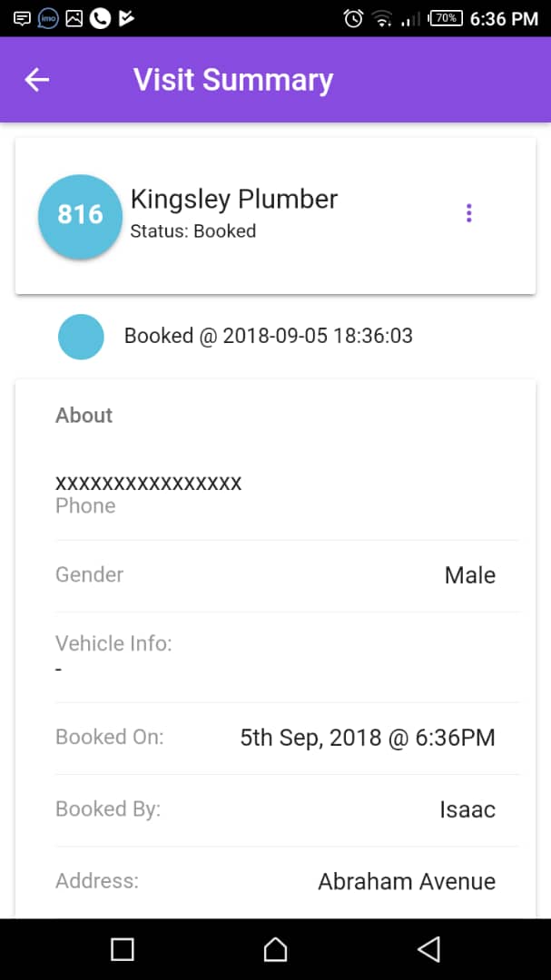This screenshot has width=551, height=980.
Task: Open the three-dot options menu
Action: coord(468,213)
